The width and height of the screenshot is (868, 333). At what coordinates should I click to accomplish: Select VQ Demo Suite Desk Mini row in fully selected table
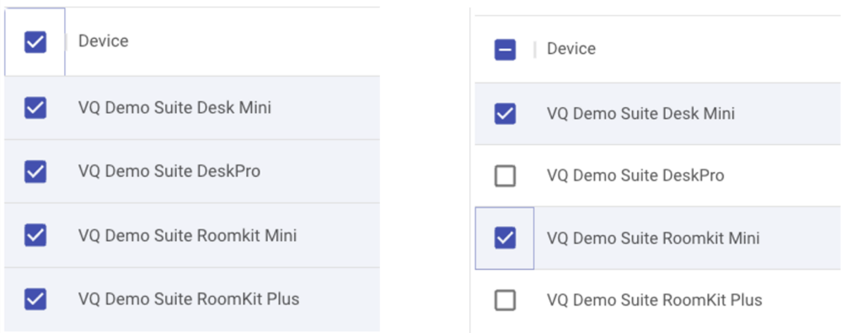[x=192, y=108]
